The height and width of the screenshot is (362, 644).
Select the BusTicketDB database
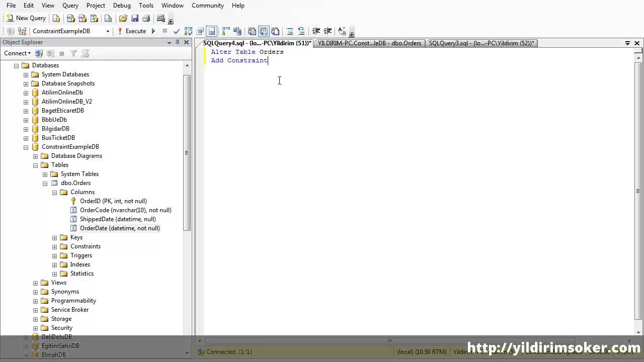[58, 138]
